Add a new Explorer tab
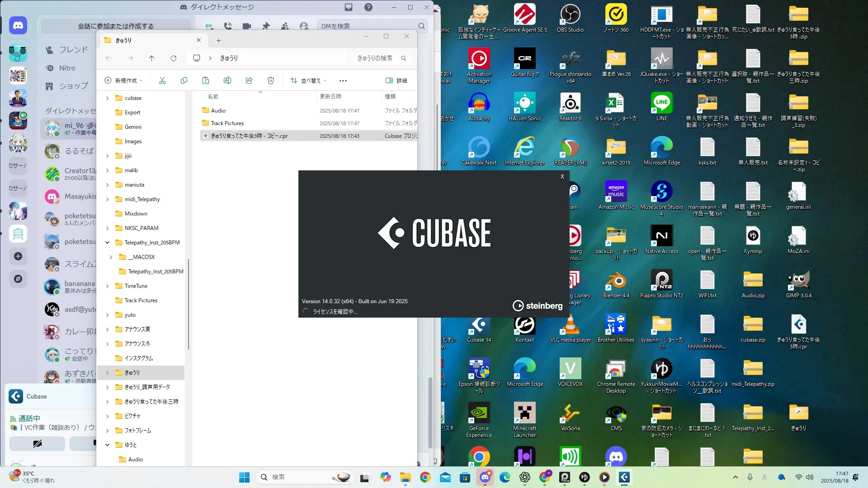 [x=218, y=40]
